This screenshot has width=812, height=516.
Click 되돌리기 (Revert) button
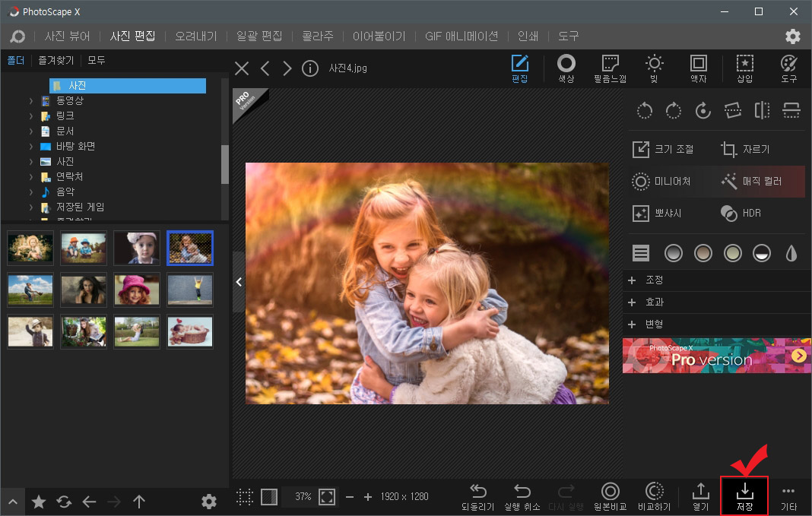point(478,496)
